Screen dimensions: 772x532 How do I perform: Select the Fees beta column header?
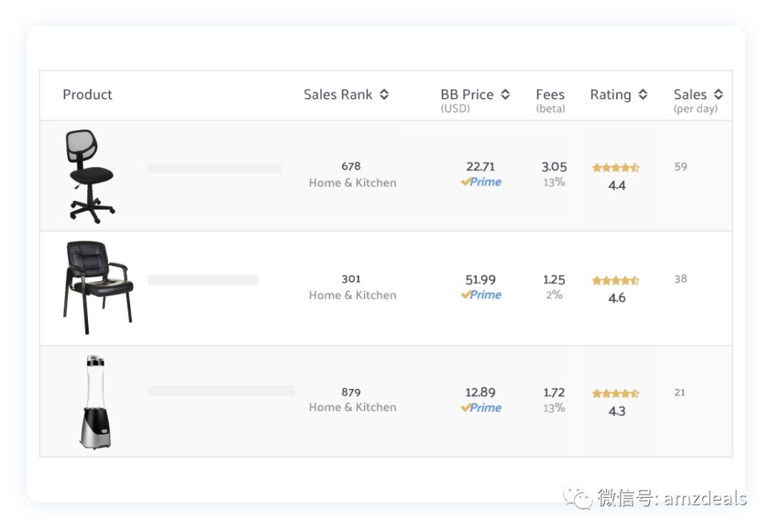pyautogui.click(x=550, y=100)
